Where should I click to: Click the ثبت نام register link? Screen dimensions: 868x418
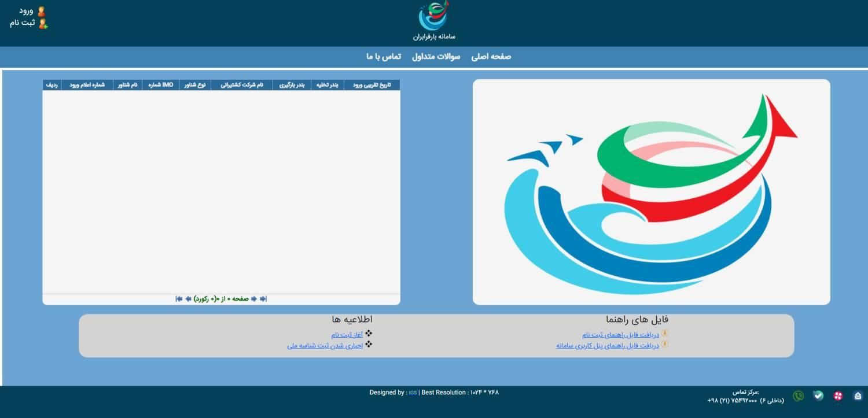tap(23, 23)
